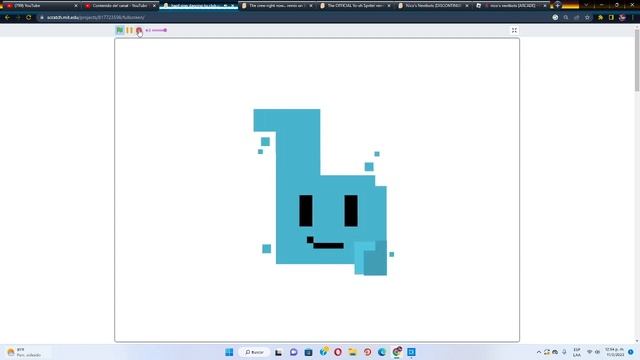Click the green flag to start project
Screen dimensions: 640x360
[120, 30]
